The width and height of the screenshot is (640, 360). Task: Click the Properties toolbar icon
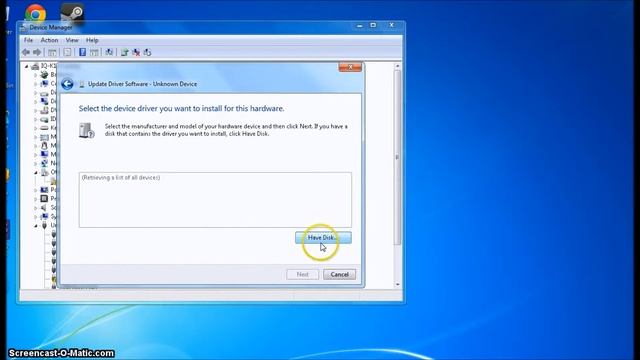point(67,52)
